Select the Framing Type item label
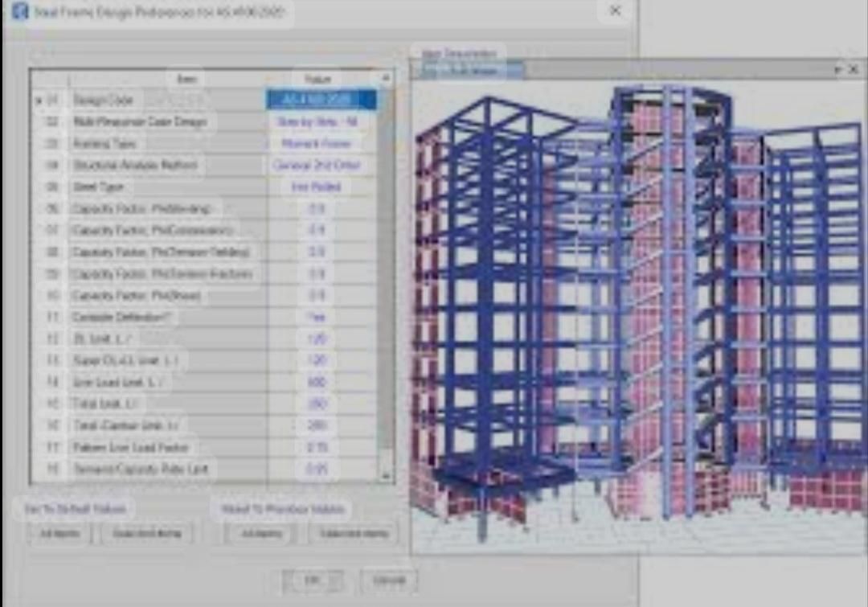The height and width of the screenshot is (607, 868). coord(104,143)
